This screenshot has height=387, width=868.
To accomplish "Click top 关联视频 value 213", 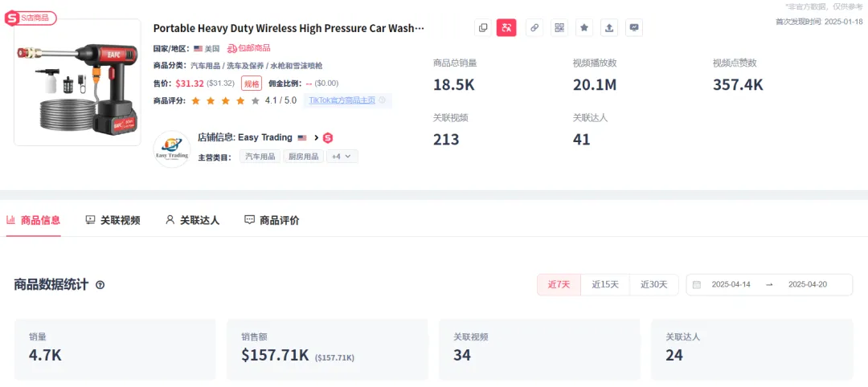I will coord(446,140).
